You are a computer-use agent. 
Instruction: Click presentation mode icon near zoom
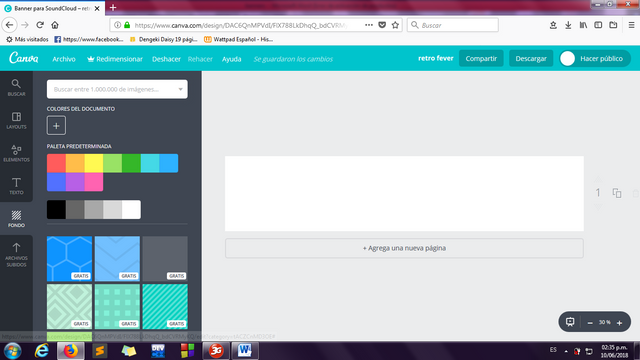click(x=570, y=322)
